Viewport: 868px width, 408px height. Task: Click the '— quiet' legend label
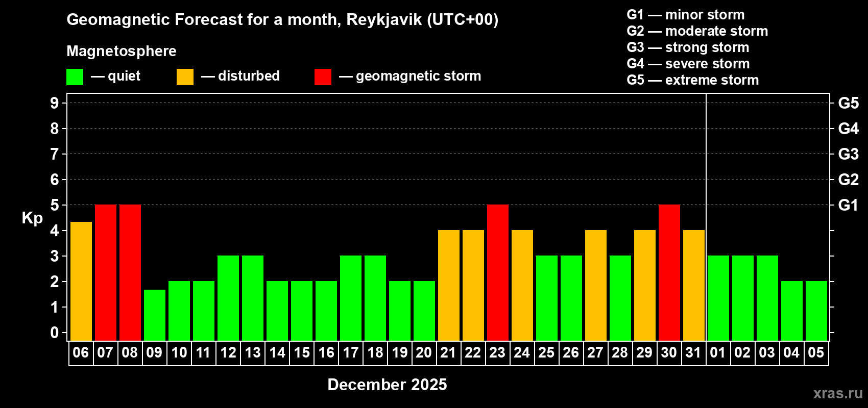click(115, 76)
